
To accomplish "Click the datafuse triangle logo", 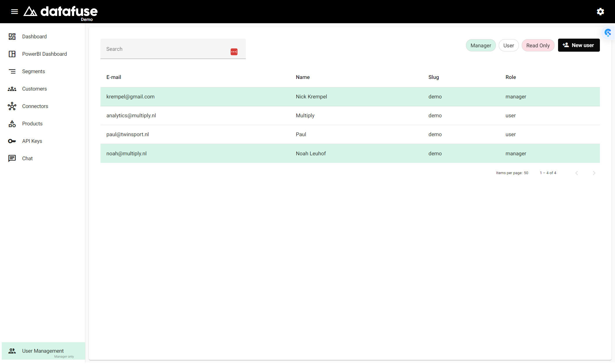I will coord(30,11).
